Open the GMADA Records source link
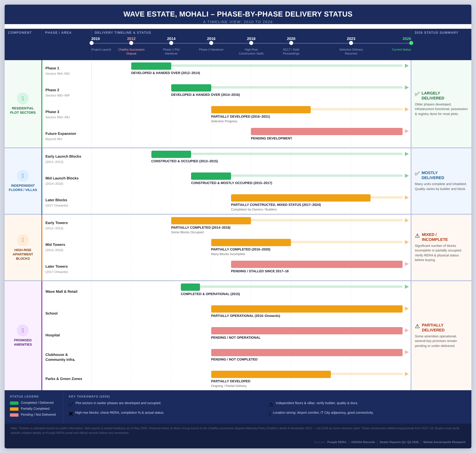Viewport: 476px width, 453px height. pos(363,442)
